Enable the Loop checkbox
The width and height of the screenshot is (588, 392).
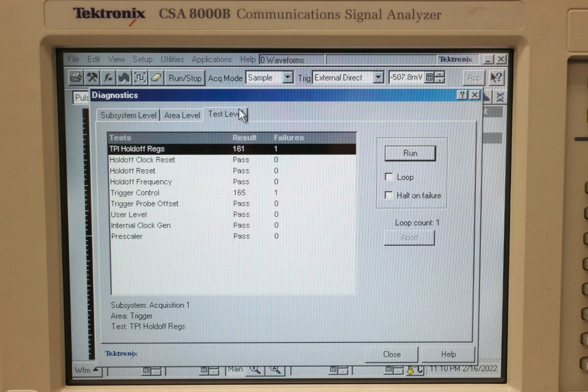point(389,177)
